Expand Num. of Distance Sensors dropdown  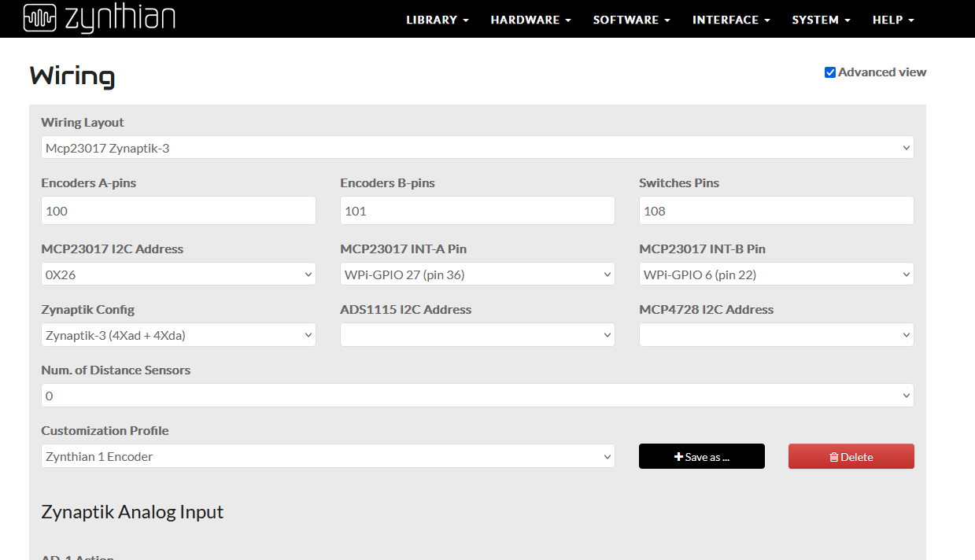(477, 396)
